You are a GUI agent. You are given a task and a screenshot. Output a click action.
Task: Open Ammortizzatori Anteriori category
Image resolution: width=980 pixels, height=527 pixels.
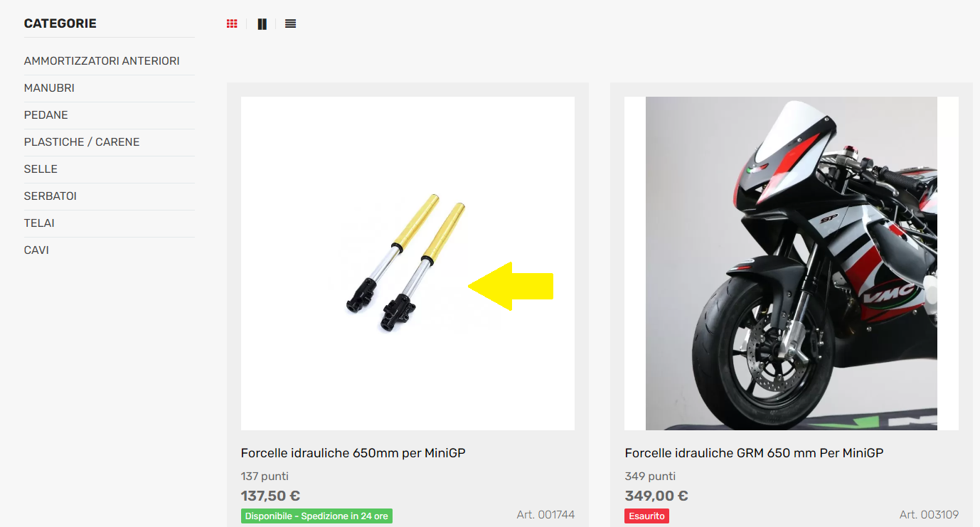pyautogui.click(x=102, y=61)
